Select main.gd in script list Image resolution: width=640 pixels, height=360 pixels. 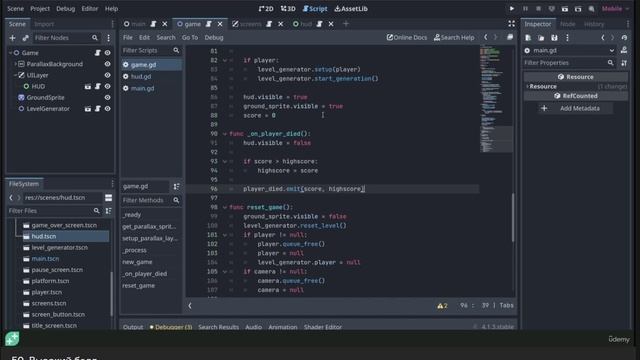click(151, 88)
